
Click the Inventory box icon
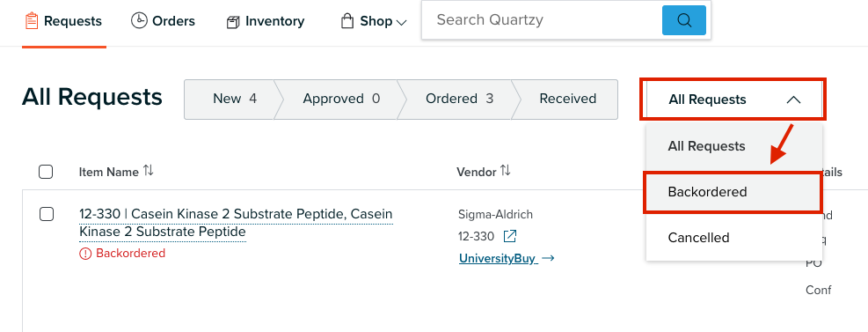[x=232, y=22]
